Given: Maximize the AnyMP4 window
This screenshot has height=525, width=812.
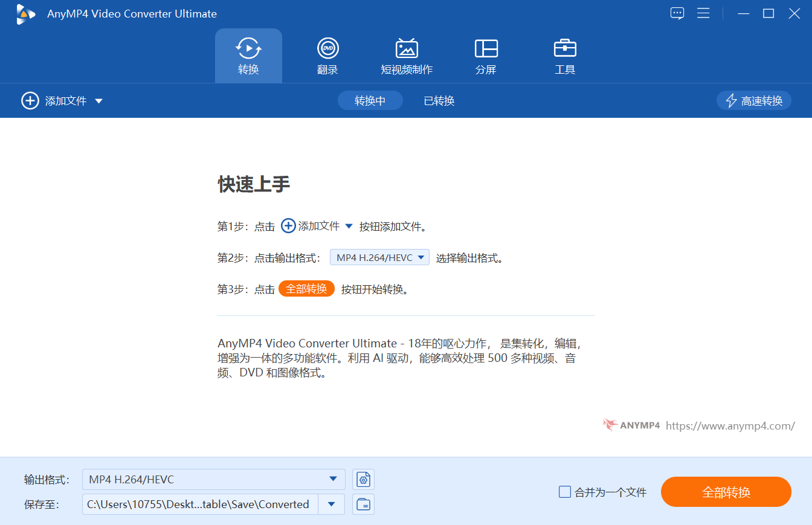Looking at the screenshot, I should click(x=768, y=13).
